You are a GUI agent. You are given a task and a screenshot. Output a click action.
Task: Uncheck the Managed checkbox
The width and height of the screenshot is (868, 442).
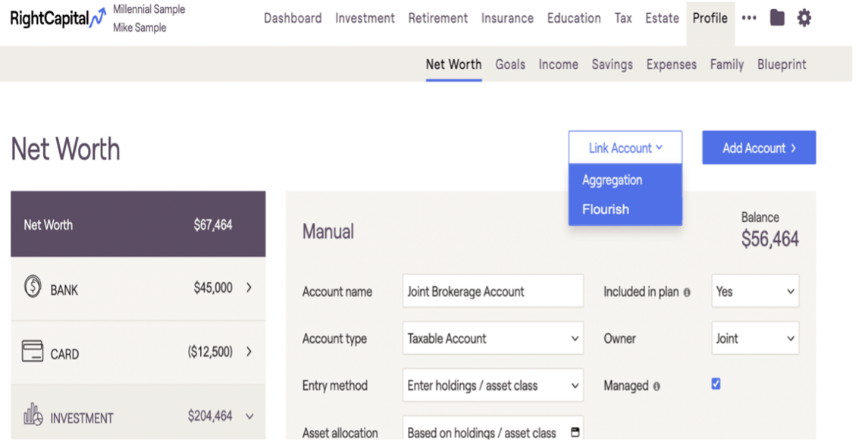(x=716, y=384)
